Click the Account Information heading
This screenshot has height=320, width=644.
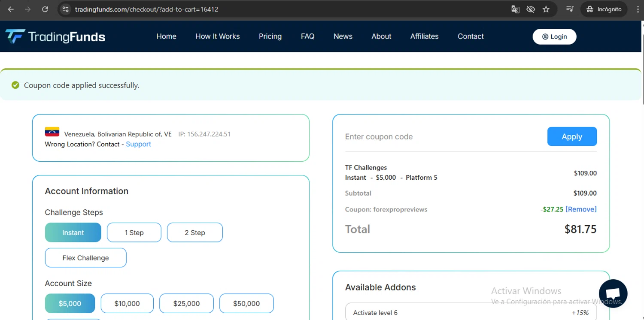[86, 191]
